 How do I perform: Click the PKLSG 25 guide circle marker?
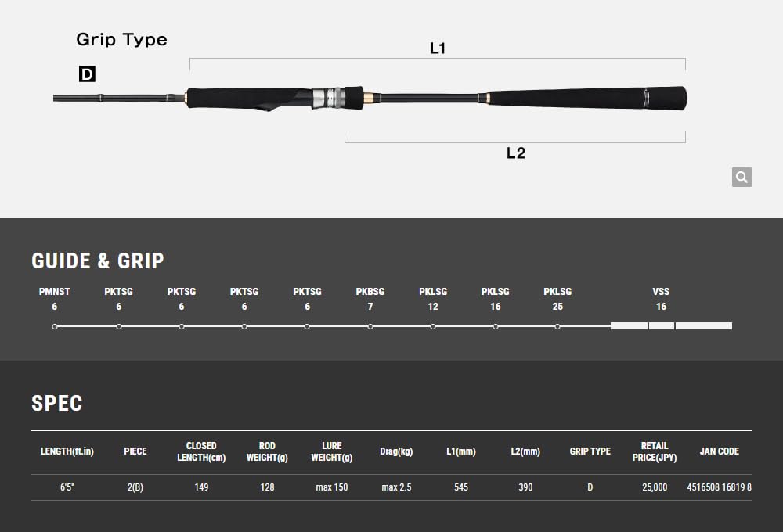(x=557, y=326)
